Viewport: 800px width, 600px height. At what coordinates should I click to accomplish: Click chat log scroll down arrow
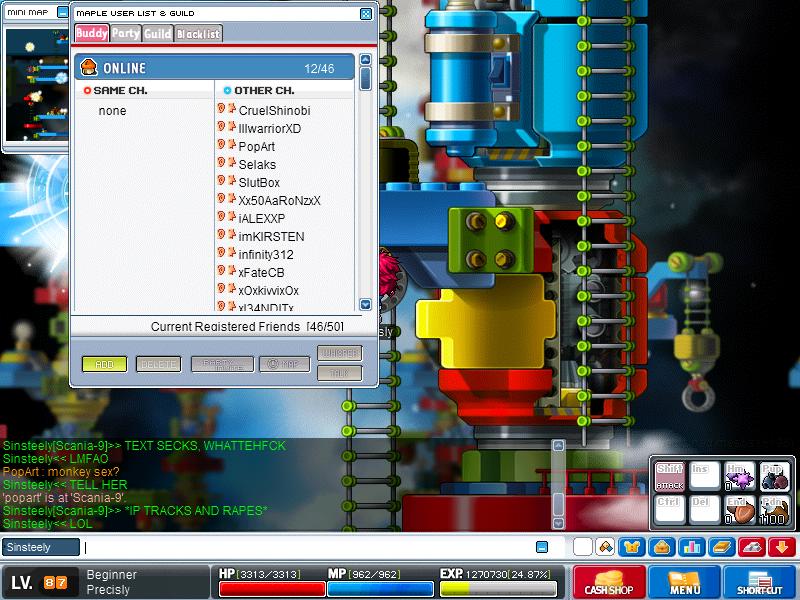559,523
